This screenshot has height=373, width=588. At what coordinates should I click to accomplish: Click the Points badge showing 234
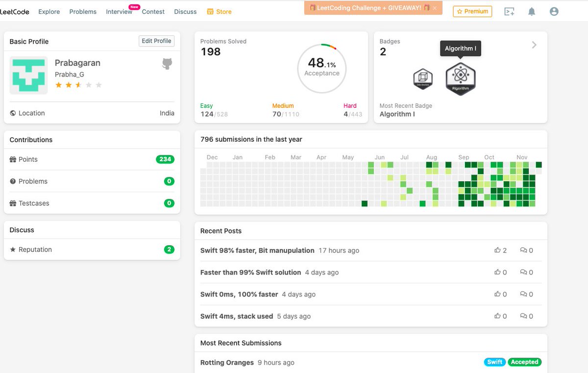tap(165, 159)
